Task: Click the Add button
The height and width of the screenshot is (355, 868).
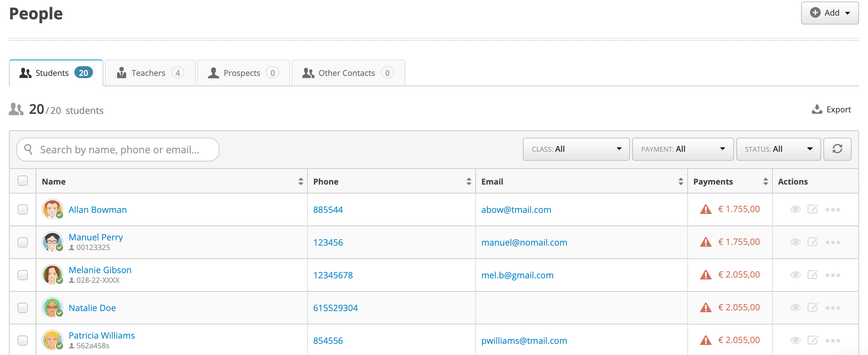Action: point(830,13)
